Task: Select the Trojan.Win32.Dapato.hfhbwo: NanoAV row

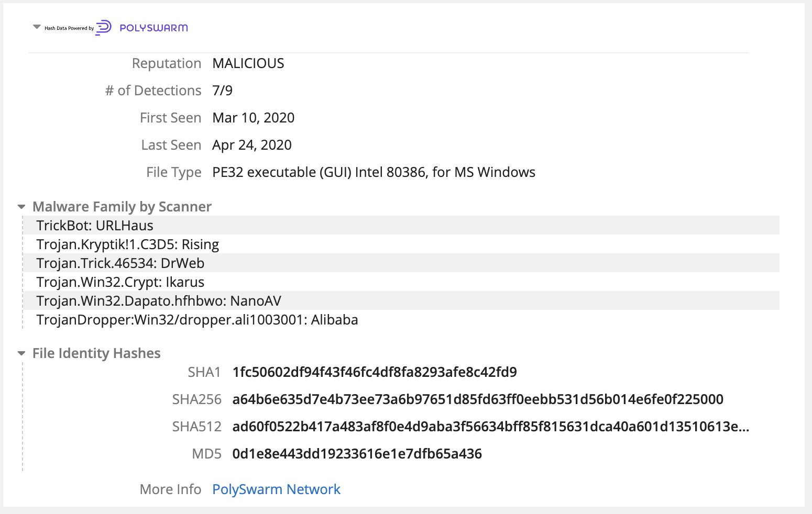Action: 159,301
